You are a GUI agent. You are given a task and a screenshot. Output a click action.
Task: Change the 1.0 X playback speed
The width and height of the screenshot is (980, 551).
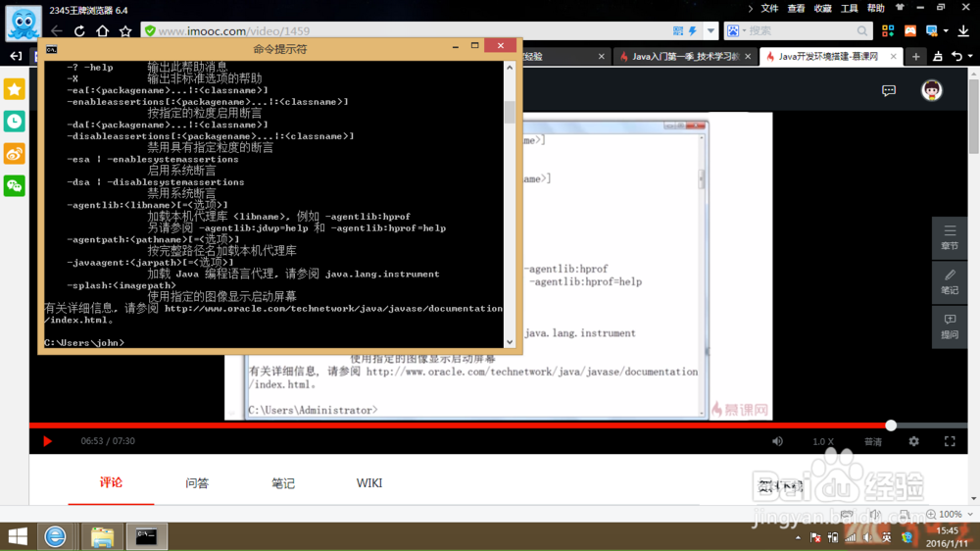(823, 441)
